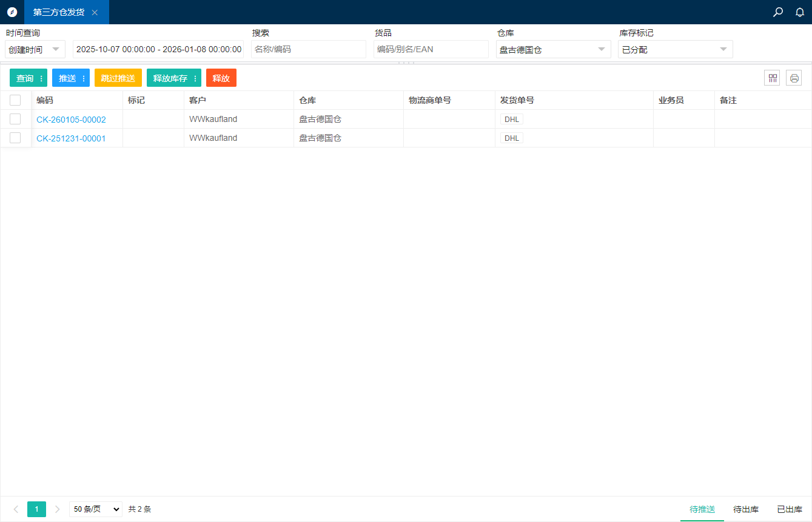
Task: Open more options beside 查询 button
Action: [41, 78]
